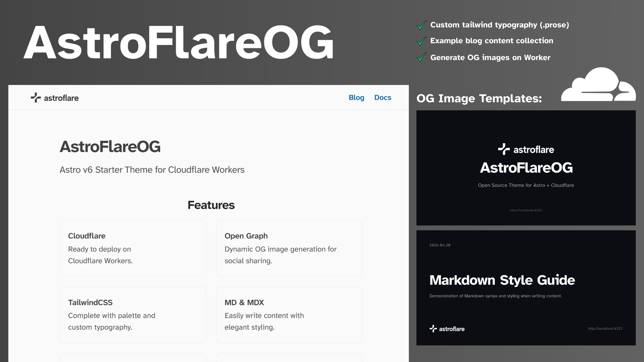644x362 pixels.
Task: Click the astroflare logo icon in header
Action: pyautogui.click(x=36, y=98)
